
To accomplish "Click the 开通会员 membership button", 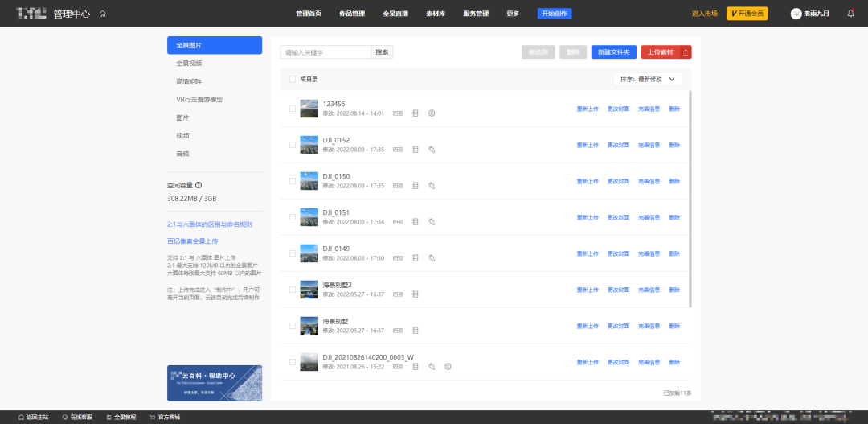I will pos(747,14).
